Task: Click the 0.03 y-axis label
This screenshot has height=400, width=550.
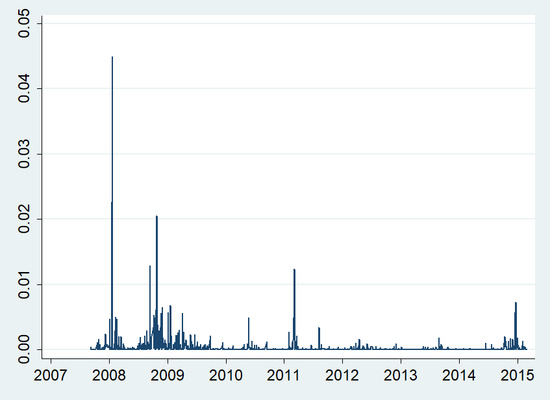Action: (x=24, y=154)
